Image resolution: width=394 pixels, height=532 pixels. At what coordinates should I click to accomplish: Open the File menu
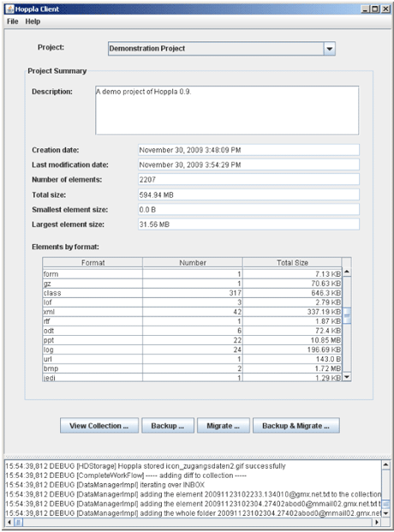pos(13,21)
